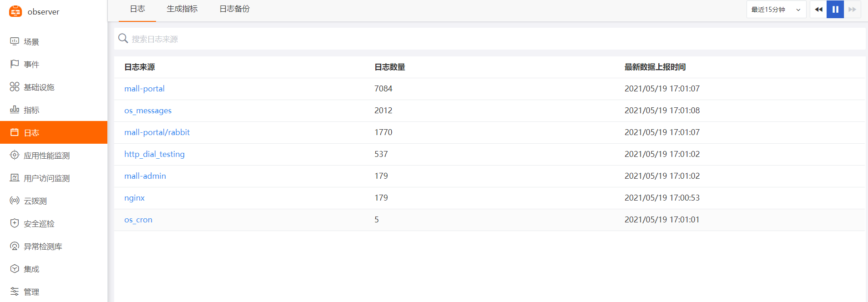
Task: Click the timestamp 2021/05/19 17:01:01
Action: [x=662, y=220]
